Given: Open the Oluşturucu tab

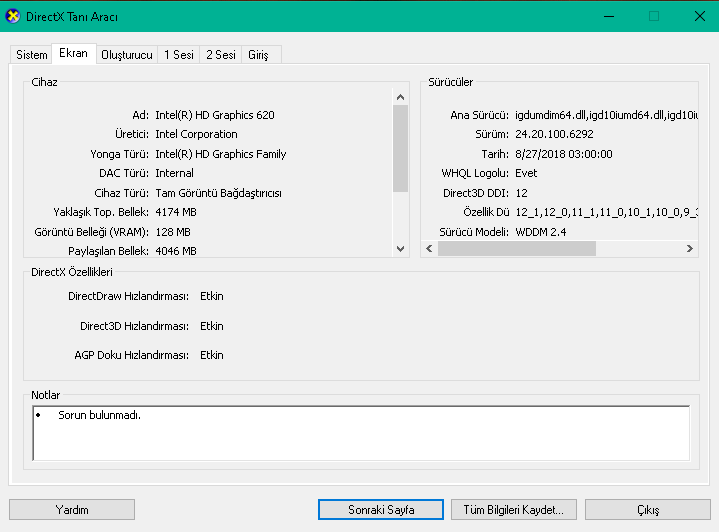Looking at the screenshot, I should [x=127, y=55].
